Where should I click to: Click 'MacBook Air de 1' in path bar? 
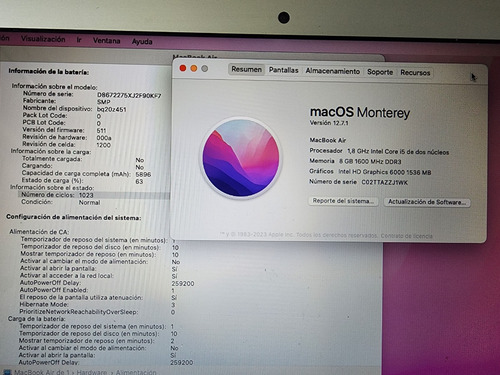42,372
